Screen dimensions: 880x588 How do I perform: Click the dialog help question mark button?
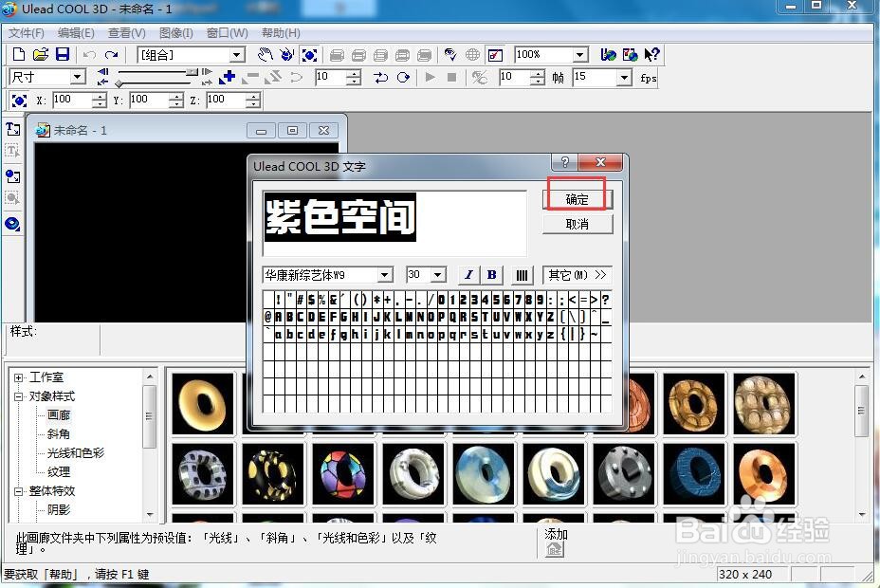click(x=565, y=163)
